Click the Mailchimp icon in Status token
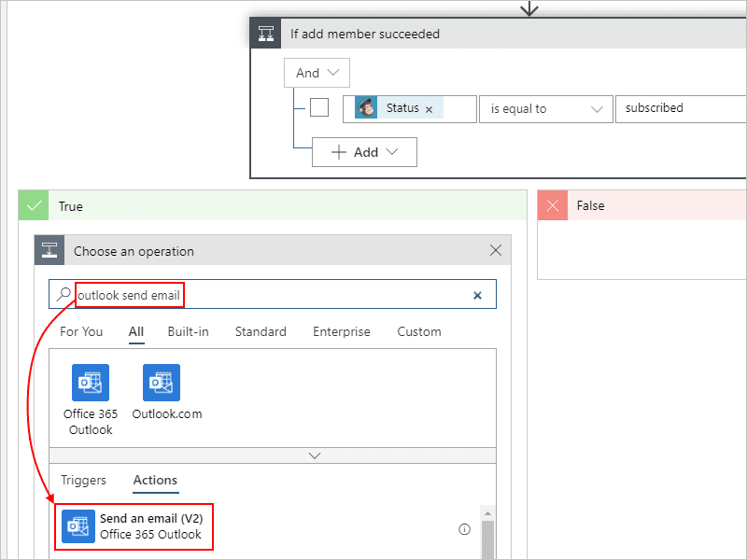Viewport: 747px width, 560px height. [366, 107]
